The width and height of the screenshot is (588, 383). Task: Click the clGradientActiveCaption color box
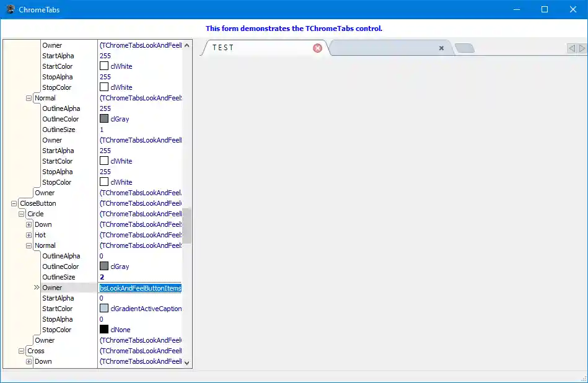(x=105, y=308)
